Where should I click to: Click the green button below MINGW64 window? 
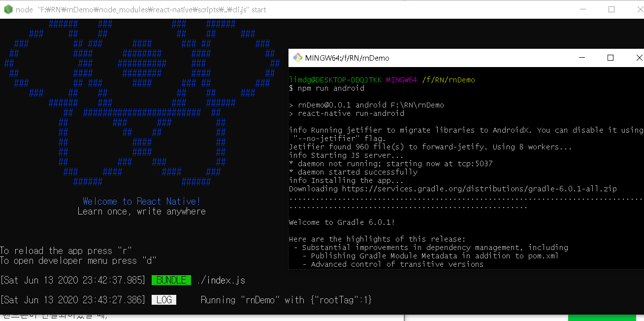coord(602,317)
